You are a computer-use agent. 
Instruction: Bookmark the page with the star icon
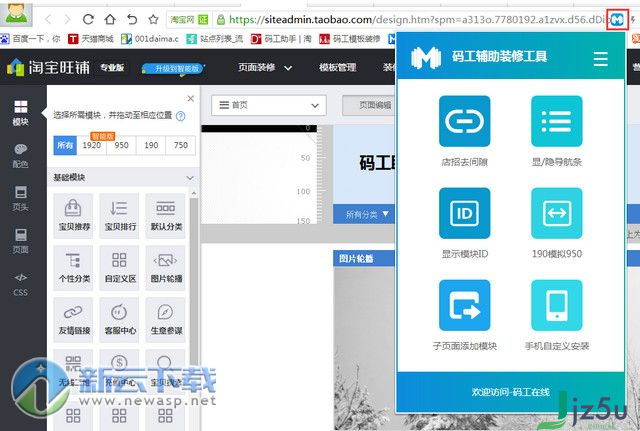click(153, 19)
